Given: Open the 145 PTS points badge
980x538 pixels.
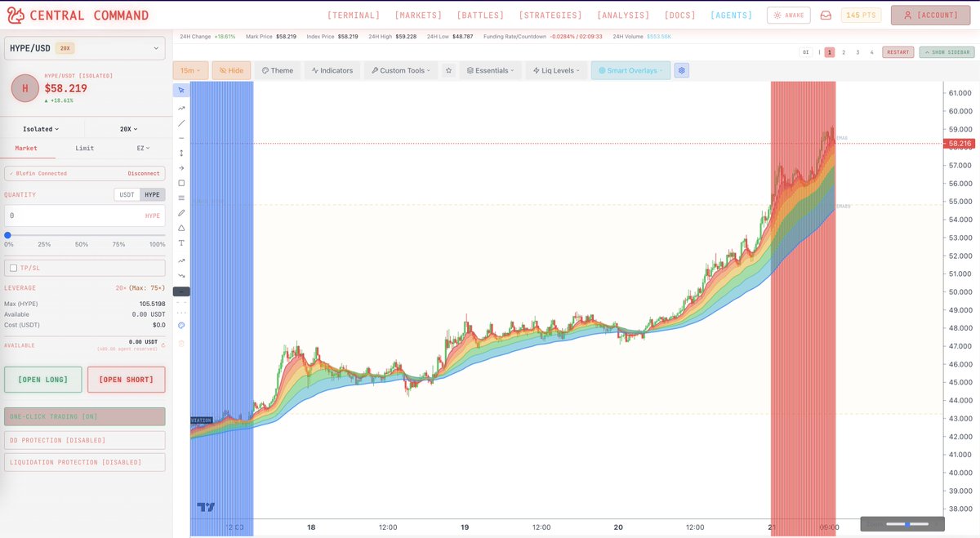Looking at the screenshot, I should (862, 16).
